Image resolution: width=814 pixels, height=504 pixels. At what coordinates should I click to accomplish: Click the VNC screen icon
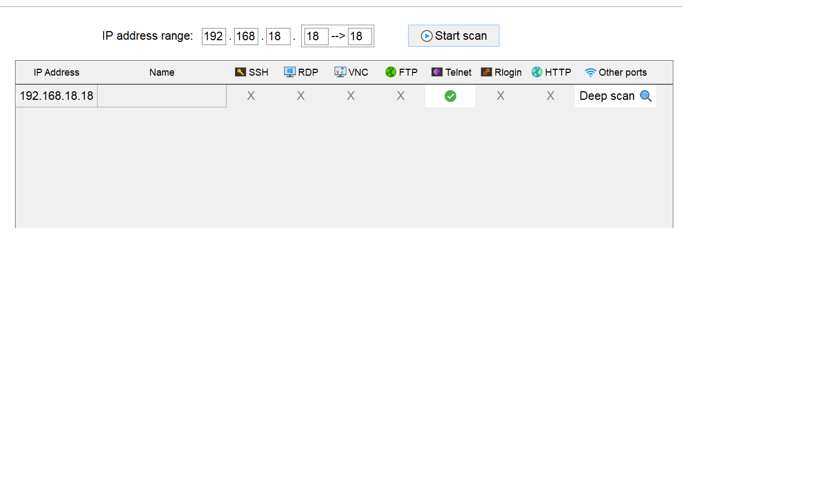(340, 72)
